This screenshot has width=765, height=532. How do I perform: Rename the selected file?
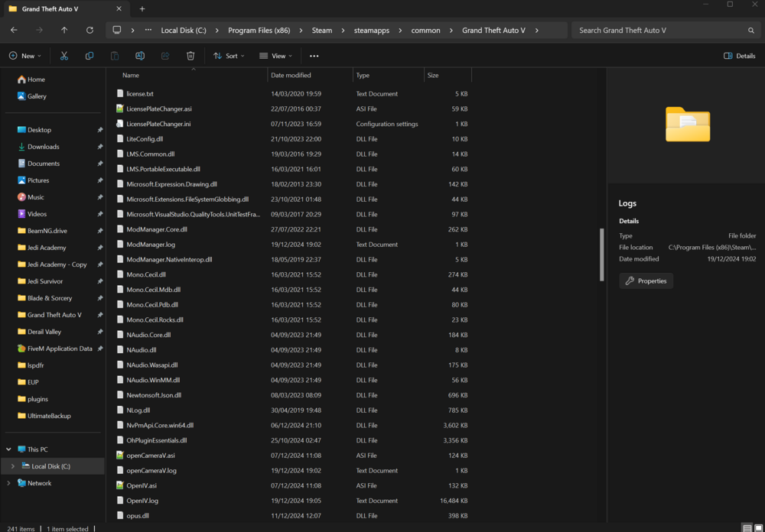point(140,55)
